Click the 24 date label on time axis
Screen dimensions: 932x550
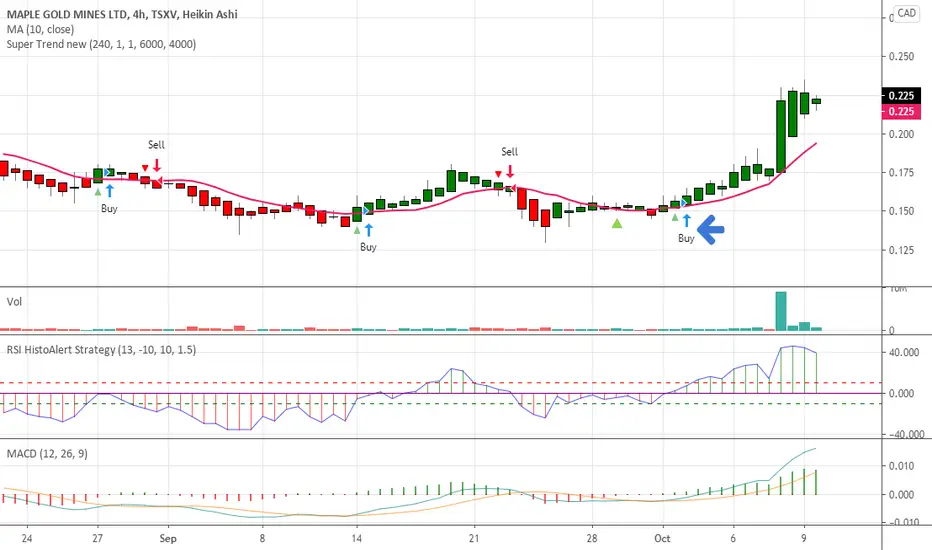(x=27, y=539)
